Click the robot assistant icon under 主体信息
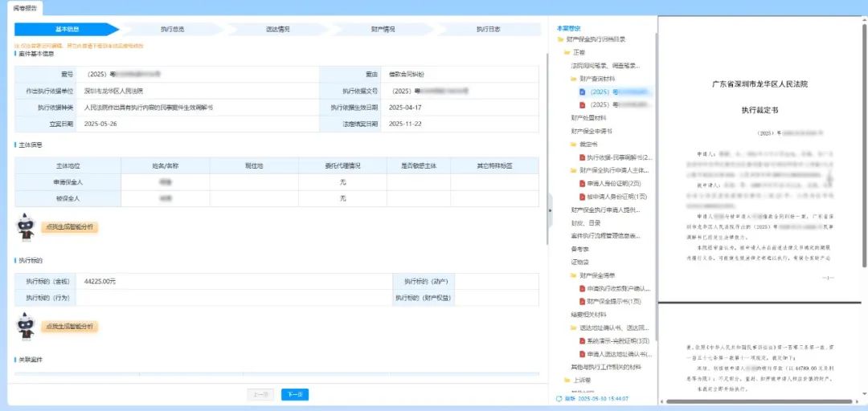 26,227
